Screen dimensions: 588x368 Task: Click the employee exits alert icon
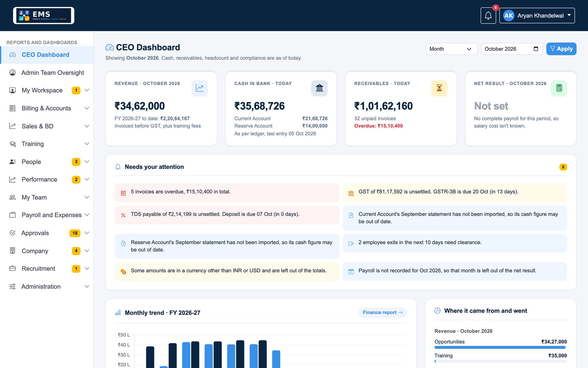tap(351, 244)
